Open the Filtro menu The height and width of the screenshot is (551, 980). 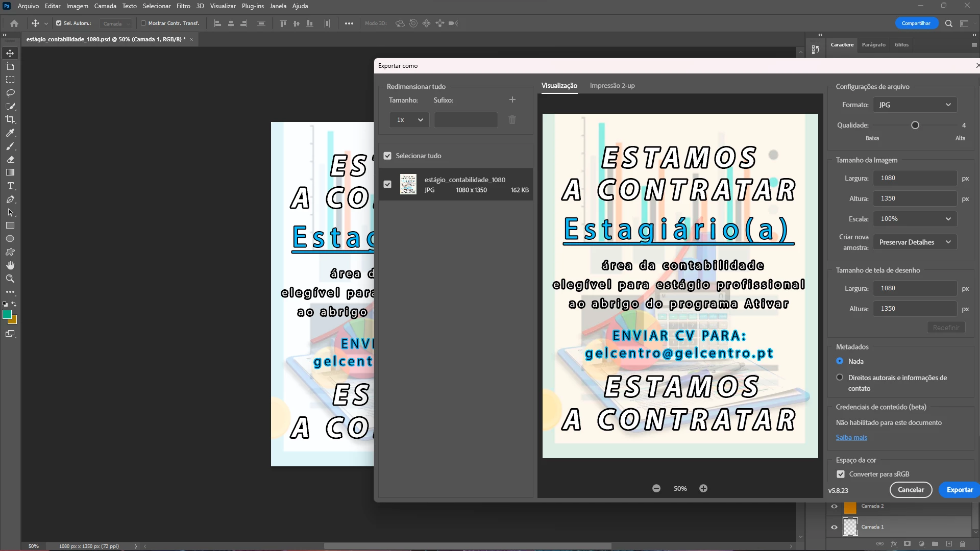coord(183,6)
